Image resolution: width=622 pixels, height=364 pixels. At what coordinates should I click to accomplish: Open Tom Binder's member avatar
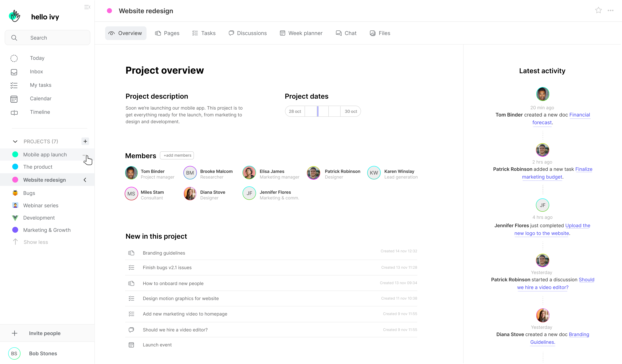[131, 173]
